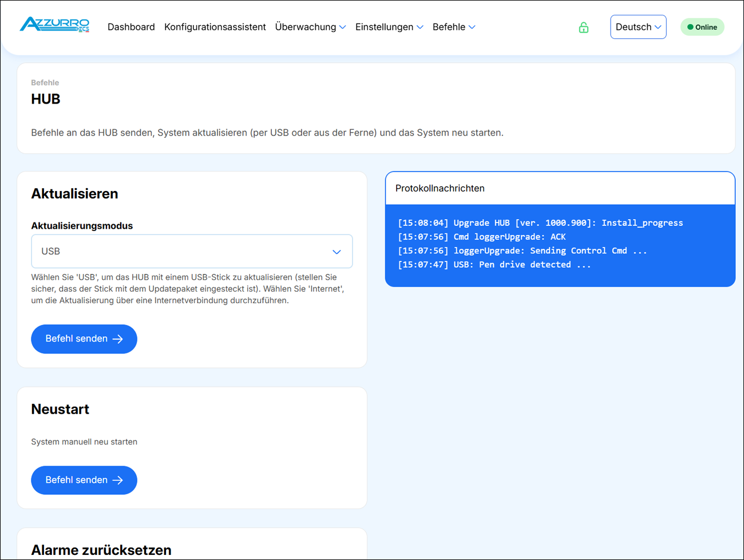Open the Konfigurationsassistent page
The width and height of the screenshot is (744, 560).
215,27
